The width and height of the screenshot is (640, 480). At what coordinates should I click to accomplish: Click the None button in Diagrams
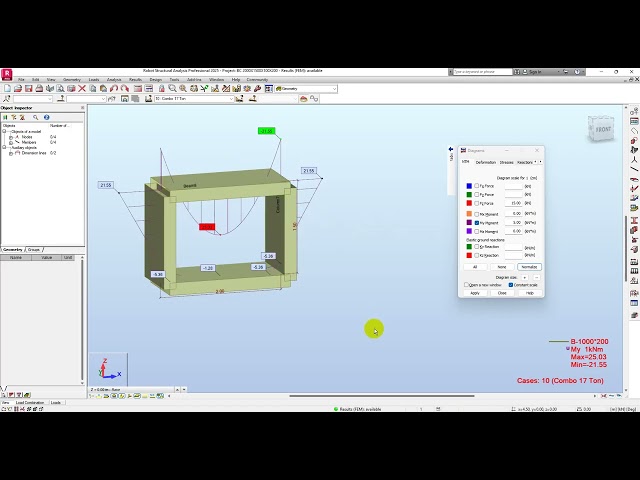tap(502, 267)
